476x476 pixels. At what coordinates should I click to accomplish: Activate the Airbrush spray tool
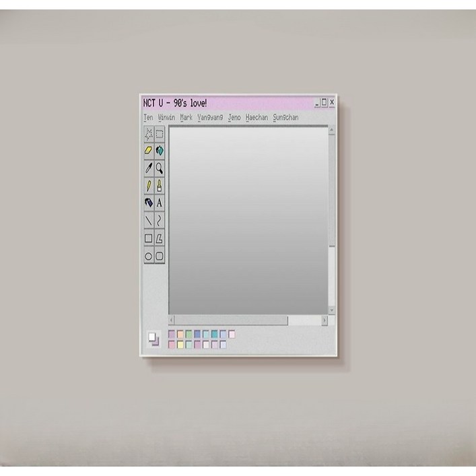pos(149,203)
